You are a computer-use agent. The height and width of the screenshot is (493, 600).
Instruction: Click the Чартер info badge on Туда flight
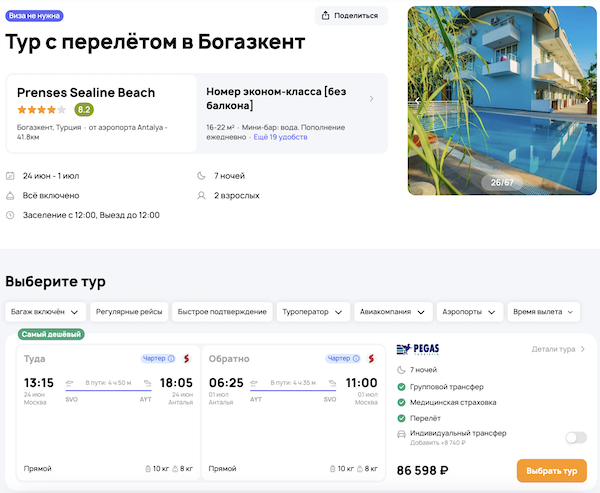pos(158,358)
